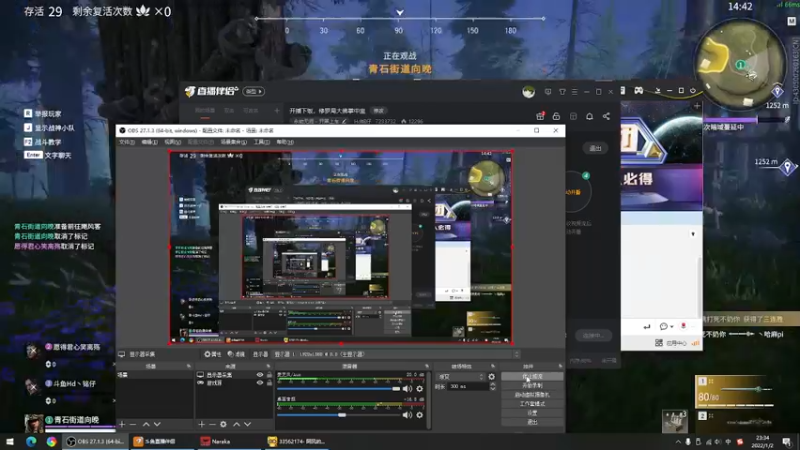800x450 pixels.
Task: Click the Properties button in source toolbar
Action: tap(213, 354)
